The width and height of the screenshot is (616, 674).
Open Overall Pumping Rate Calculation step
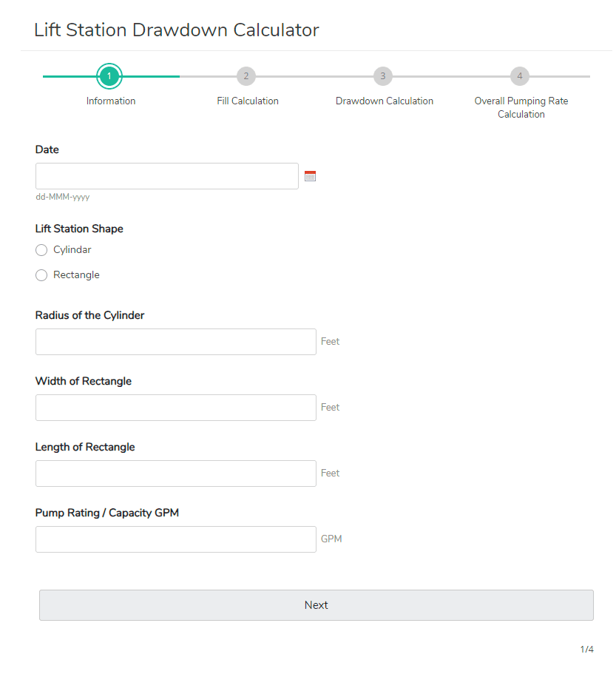pyautogui.click(x=521, y=107)
